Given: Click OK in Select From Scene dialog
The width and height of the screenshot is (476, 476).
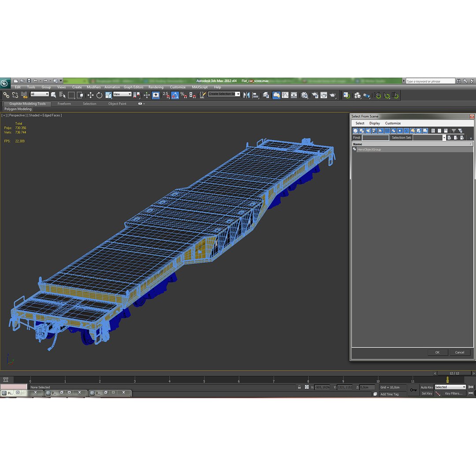Looking at the screenshot, I should 438,353.
